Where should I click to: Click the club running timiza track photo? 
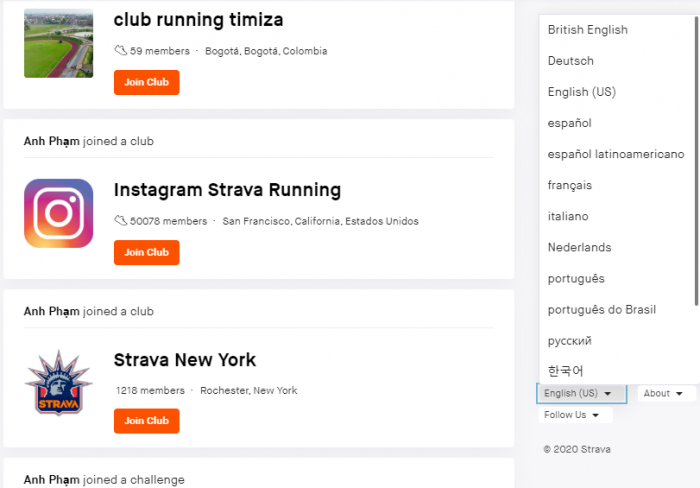(58, 43)
